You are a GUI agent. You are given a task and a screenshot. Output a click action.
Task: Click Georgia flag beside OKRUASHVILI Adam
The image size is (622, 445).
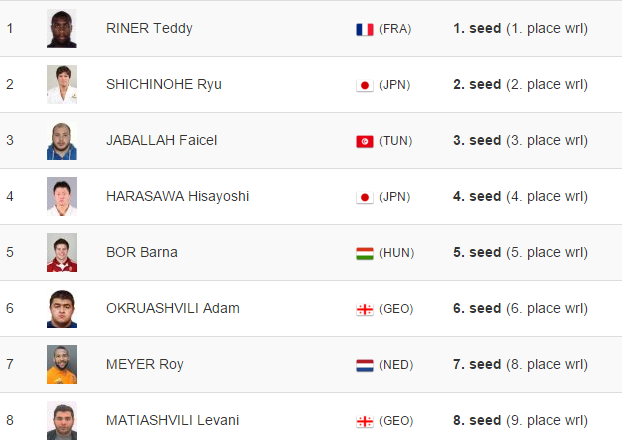pos(365,309)
